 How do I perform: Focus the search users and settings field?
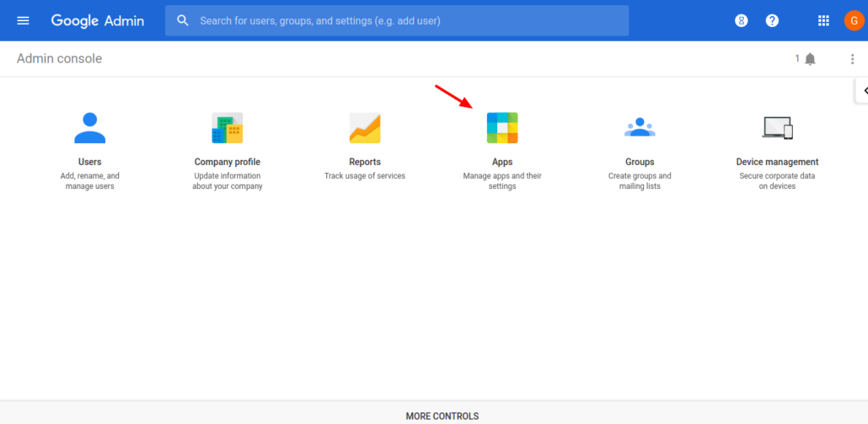tap(397, 21)
